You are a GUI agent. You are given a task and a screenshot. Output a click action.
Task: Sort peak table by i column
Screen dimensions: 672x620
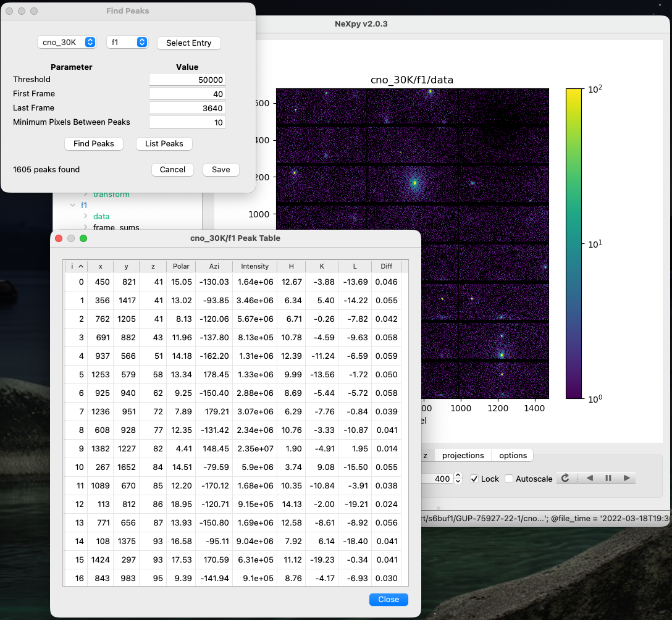(77, 266)
